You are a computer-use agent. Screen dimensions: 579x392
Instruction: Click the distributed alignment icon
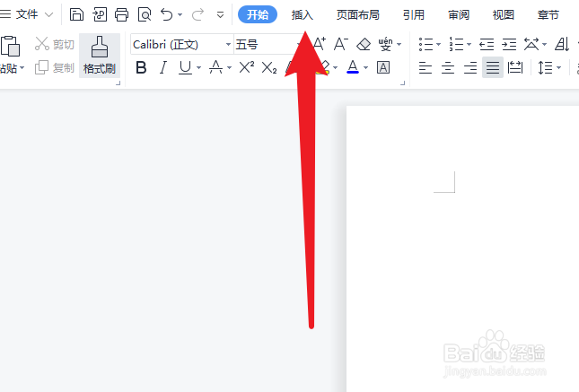(515, 68)
